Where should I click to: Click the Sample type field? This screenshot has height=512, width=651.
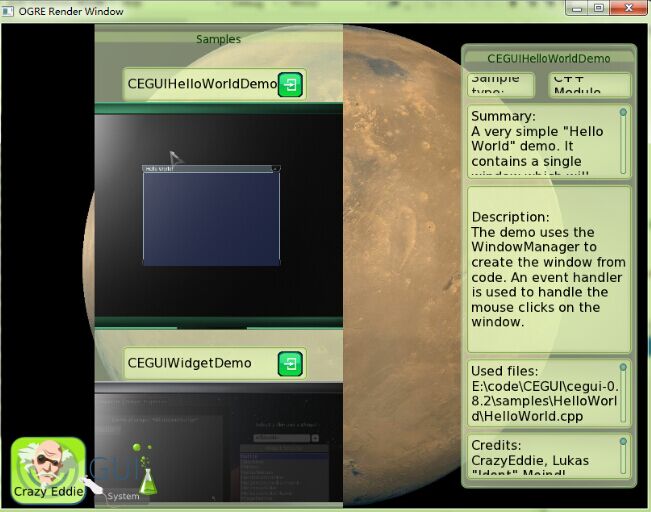coord(501,85)
